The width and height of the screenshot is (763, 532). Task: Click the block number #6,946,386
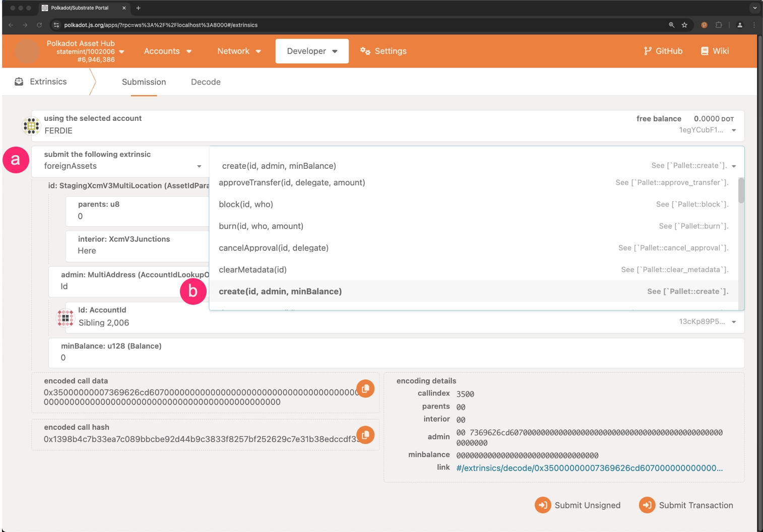(x=96, y=59)
